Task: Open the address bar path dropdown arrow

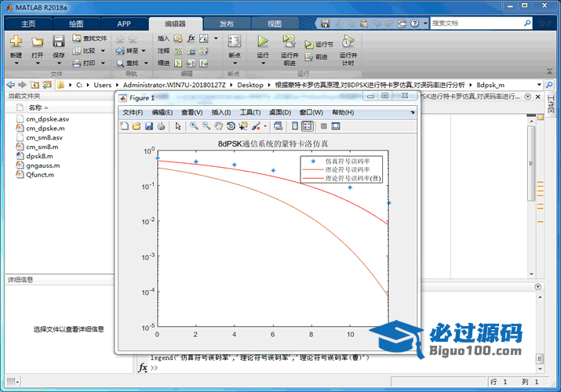Action: [539, 85]
